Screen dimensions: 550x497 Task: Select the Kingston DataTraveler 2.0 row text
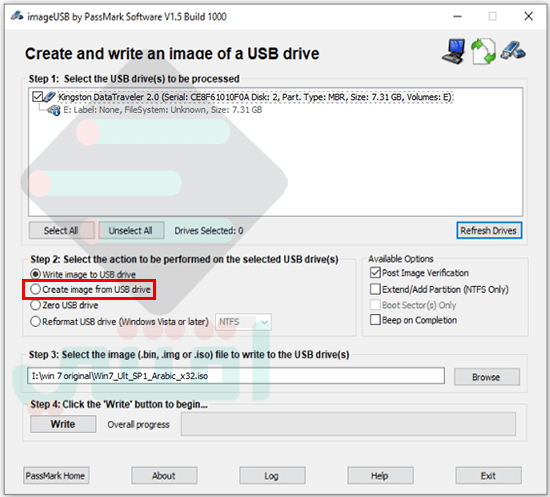tap(255, 97)
